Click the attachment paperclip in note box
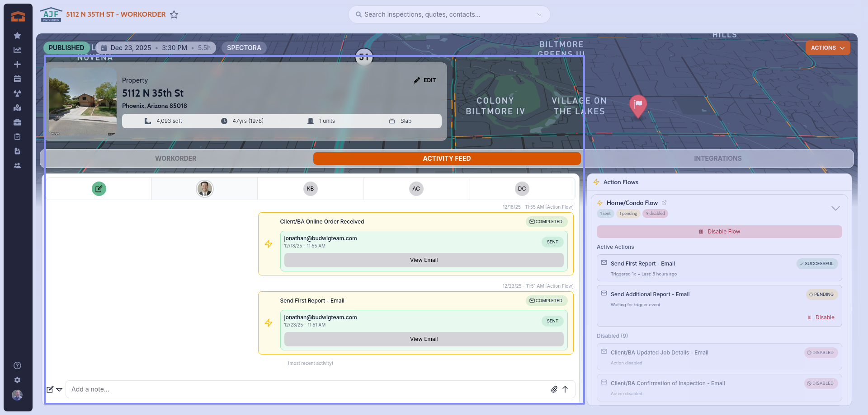The height and width of the screenshot is (415, 868). tap(554, 389)
